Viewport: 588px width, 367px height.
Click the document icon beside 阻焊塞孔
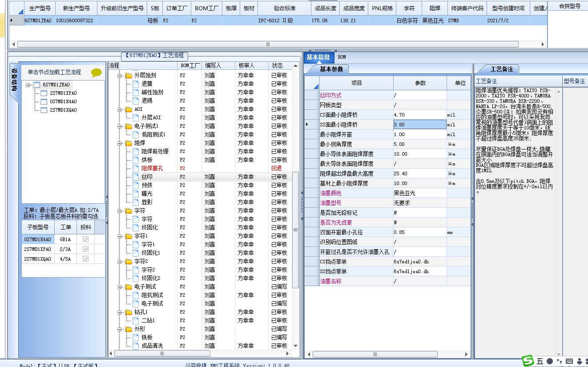pos(136,169)
